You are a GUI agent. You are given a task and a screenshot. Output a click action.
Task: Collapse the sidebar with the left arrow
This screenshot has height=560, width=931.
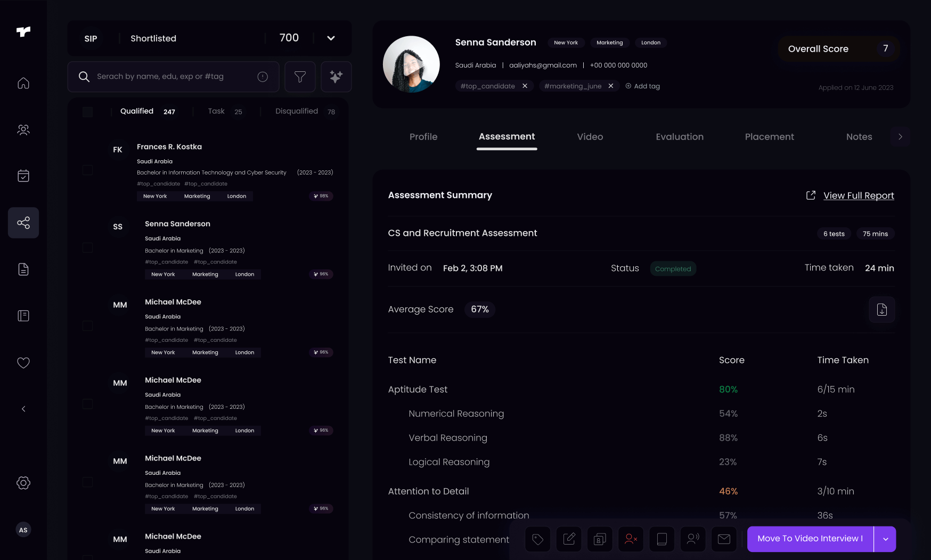pos(23,409)
